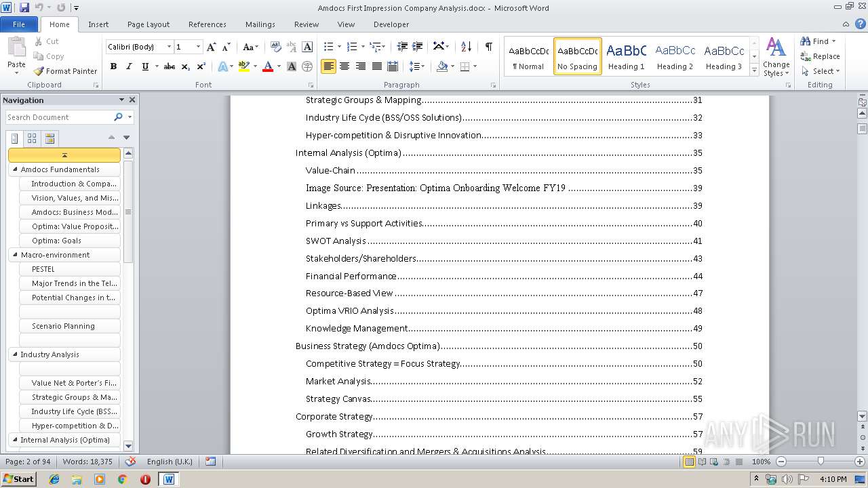868x488 pixels.
Task: Click in the Search Document field
Action: [59, 117]
